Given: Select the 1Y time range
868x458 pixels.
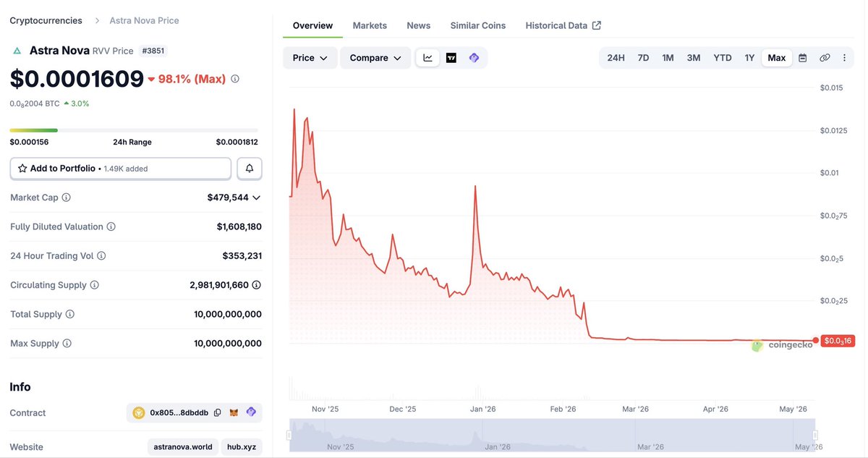Looking at the screenshot, I should coord(749,58).
